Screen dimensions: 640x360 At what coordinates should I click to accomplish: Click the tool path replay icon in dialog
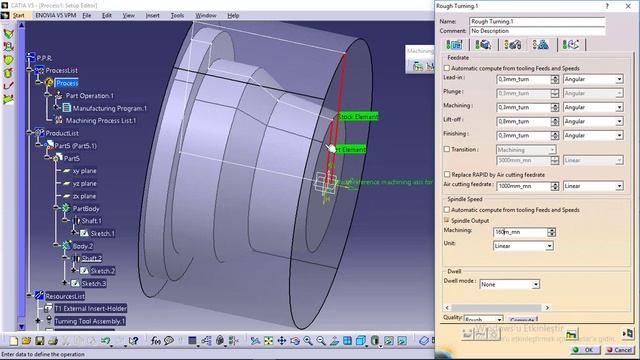(571, 335)
